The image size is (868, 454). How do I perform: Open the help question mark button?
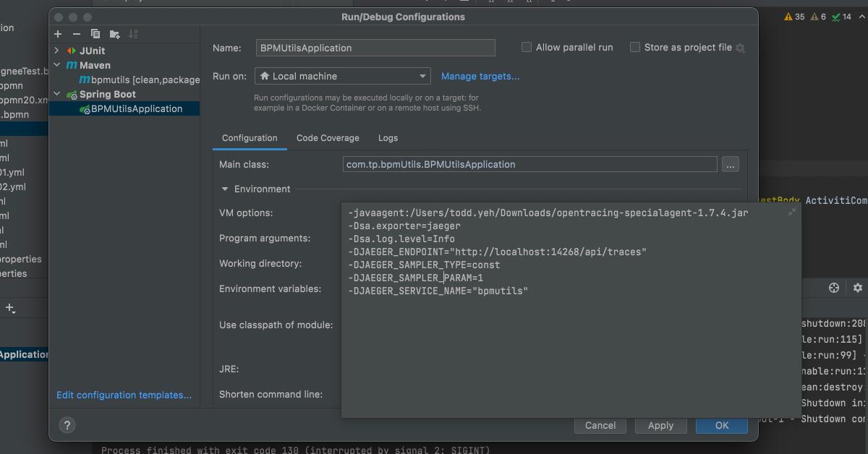[x=67, y=425]
